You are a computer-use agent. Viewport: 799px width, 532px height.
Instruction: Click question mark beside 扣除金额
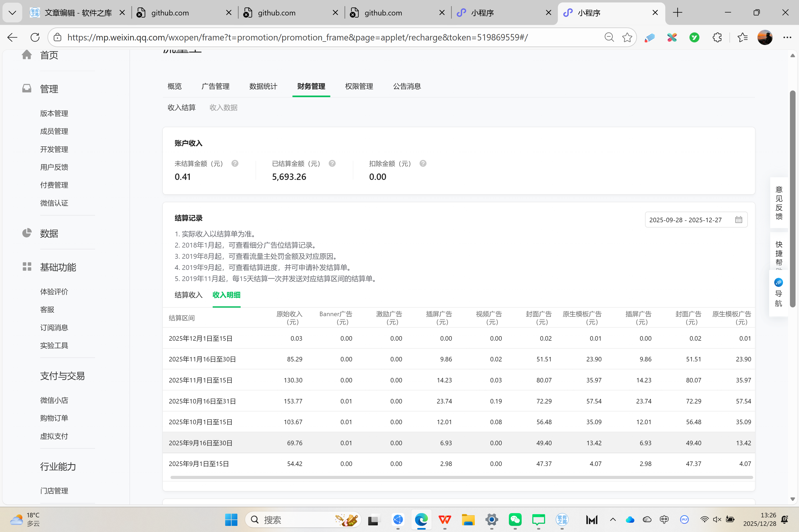coord(423,163)
